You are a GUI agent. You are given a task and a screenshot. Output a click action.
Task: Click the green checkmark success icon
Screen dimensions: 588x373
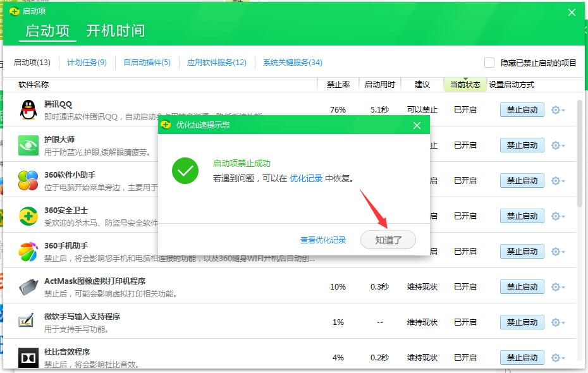tap(185, 171)
